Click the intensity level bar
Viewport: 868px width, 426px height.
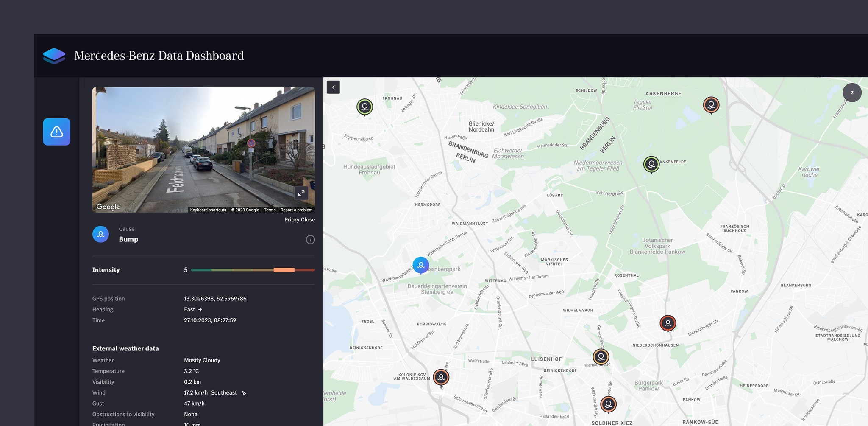[x=253, y=270]
